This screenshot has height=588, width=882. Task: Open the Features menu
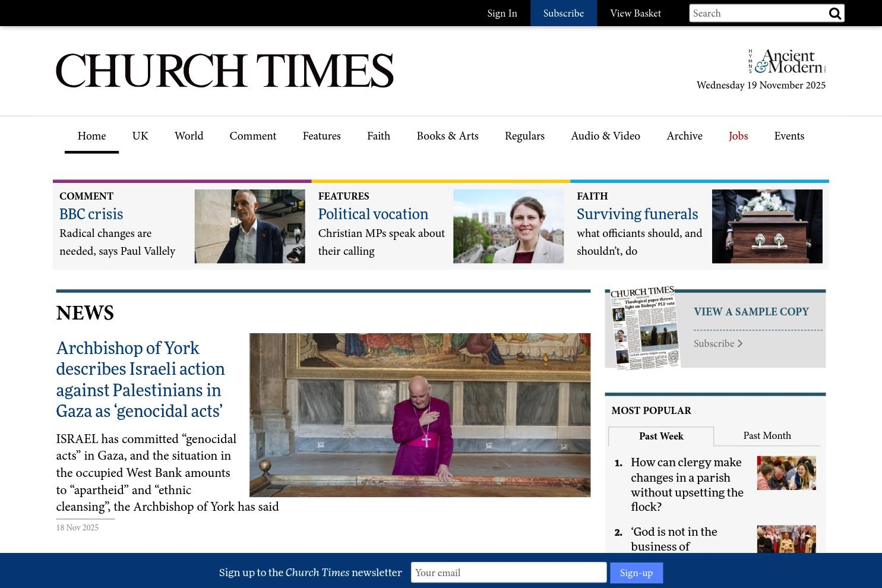(321, 136)
